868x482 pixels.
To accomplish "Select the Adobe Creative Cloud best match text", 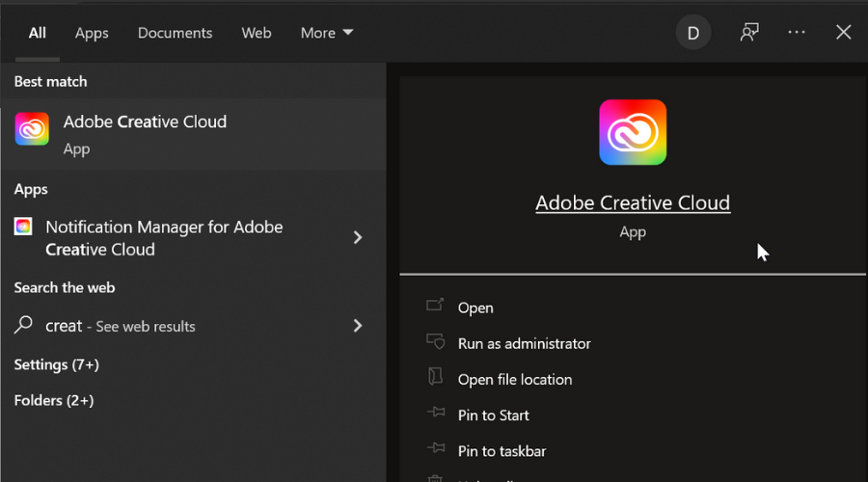I will point(145,121).
